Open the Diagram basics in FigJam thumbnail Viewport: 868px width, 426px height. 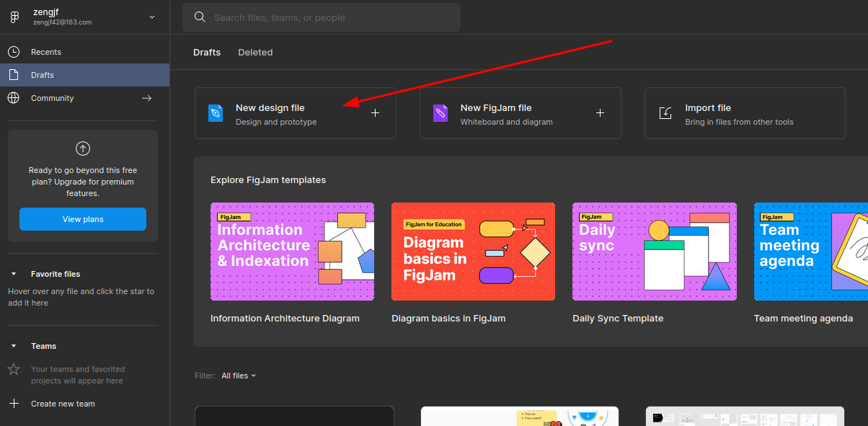click(473, 252)
